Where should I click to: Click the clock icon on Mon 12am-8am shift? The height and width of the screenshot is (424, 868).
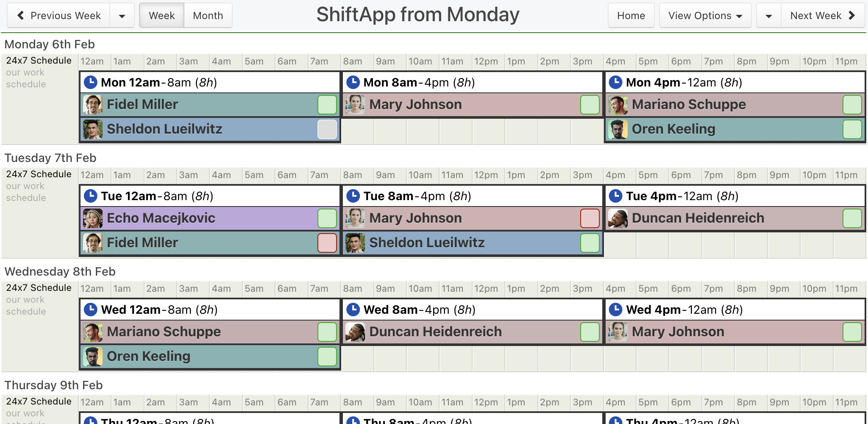(x=91, y=82)
